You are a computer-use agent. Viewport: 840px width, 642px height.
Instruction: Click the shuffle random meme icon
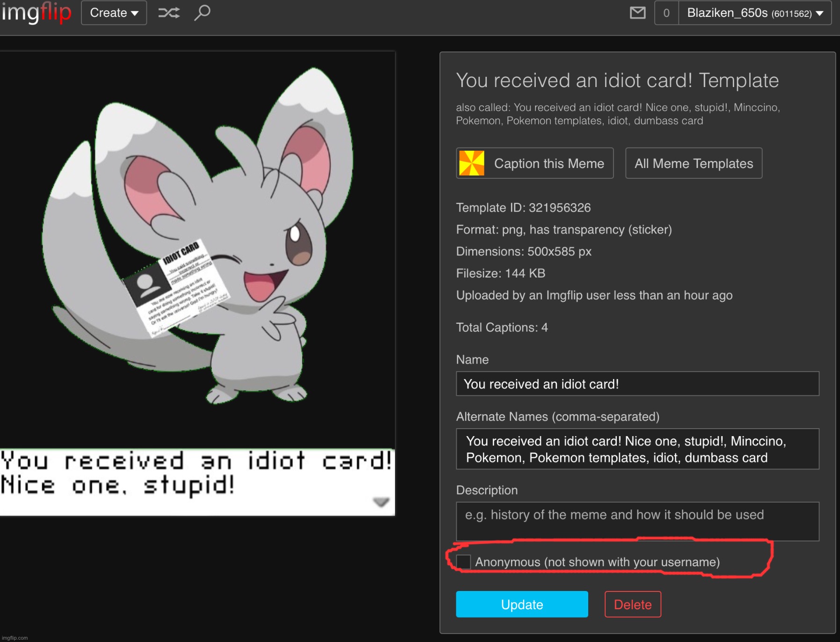[169, 13]
